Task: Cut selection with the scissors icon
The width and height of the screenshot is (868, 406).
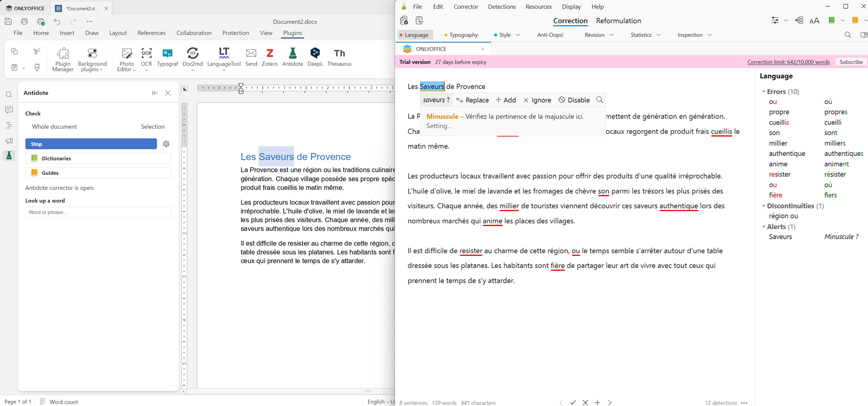Action: [x=37, y=51]
